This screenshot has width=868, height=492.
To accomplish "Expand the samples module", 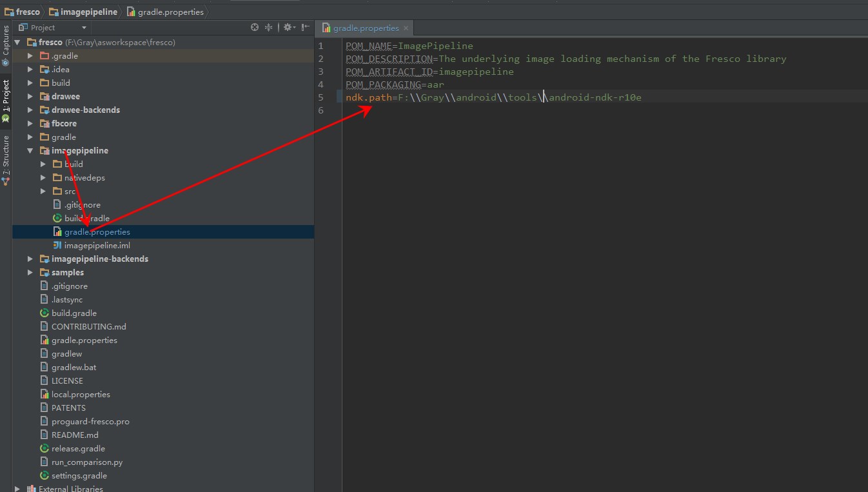I will click(x=30, y=273).
